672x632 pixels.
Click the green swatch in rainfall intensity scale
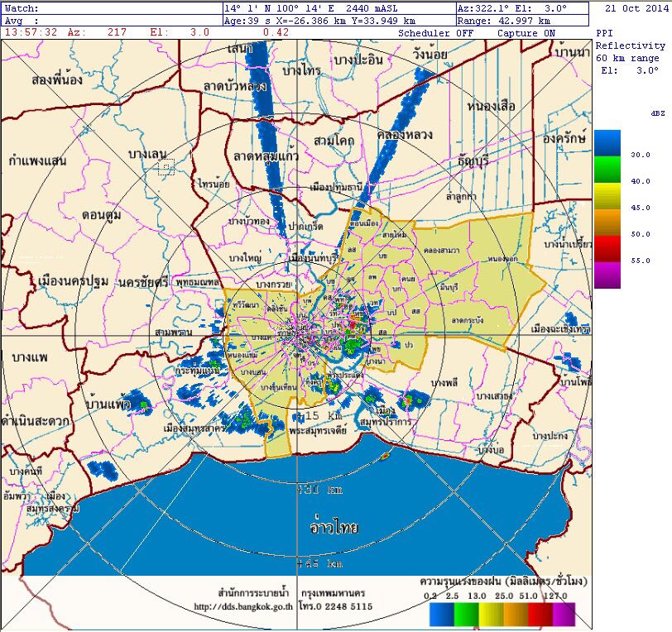(468, 614)
